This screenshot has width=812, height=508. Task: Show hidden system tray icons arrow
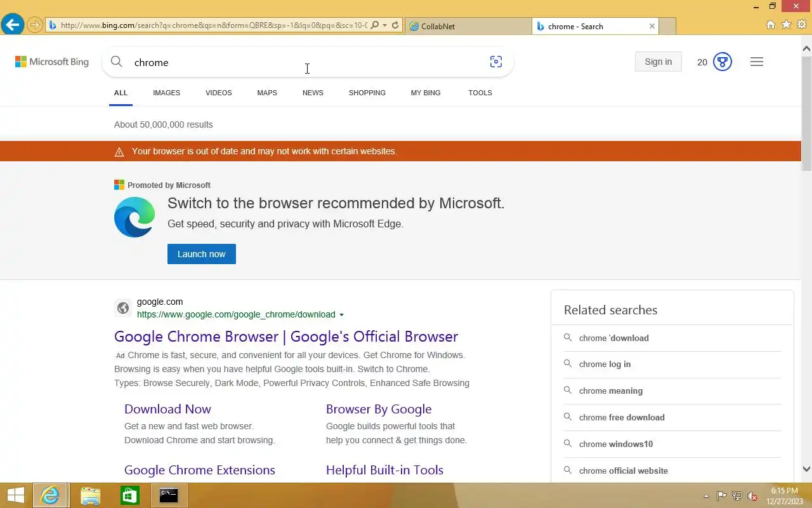(706, 496)
